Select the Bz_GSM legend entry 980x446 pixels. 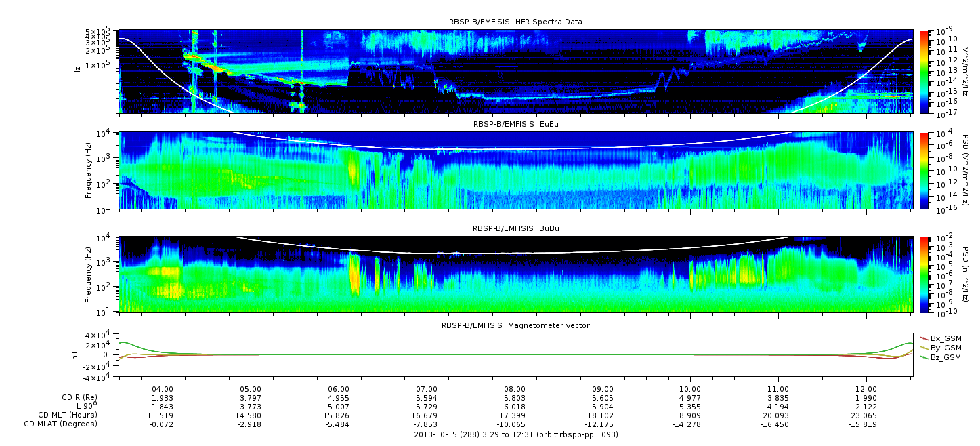[x=940, y=357]
